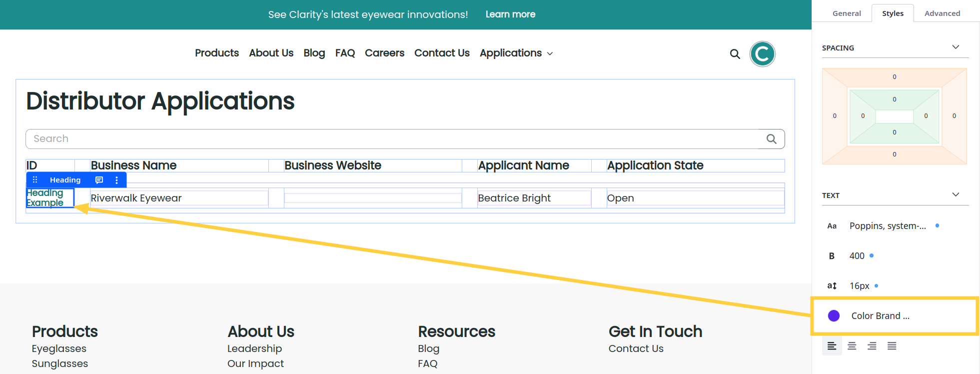Click the Riverwalk Eyewear cell
Viewport: 980px width, 374px height.
(x=179, y=198)
